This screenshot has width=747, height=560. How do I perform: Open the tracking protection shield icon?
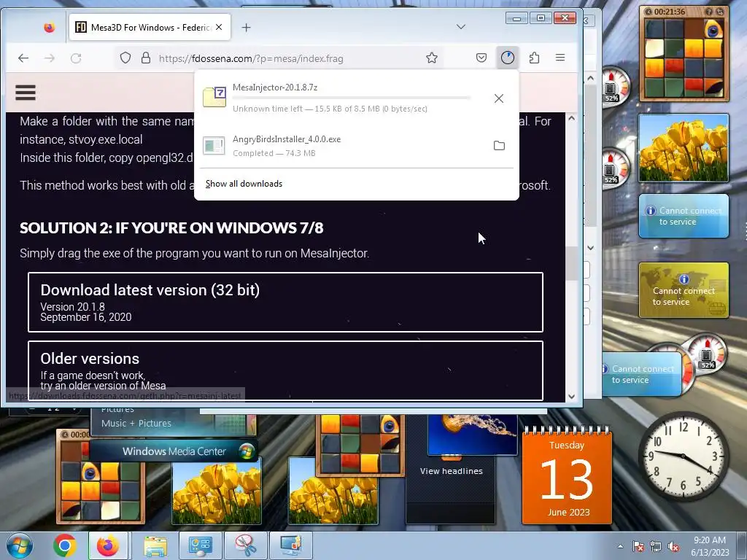coord(125,58)
